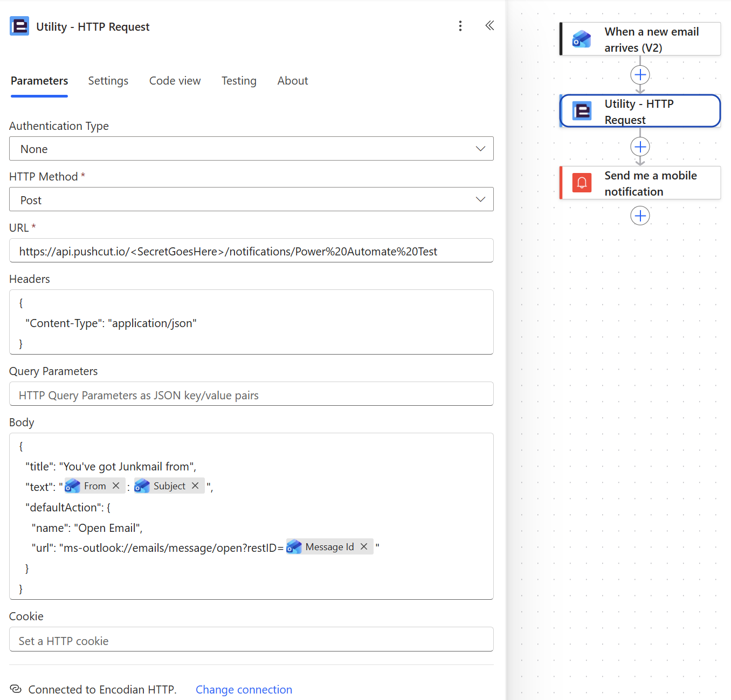Click the Outlook icon on From token
The image size is (731, 700).
click(72, 486)
